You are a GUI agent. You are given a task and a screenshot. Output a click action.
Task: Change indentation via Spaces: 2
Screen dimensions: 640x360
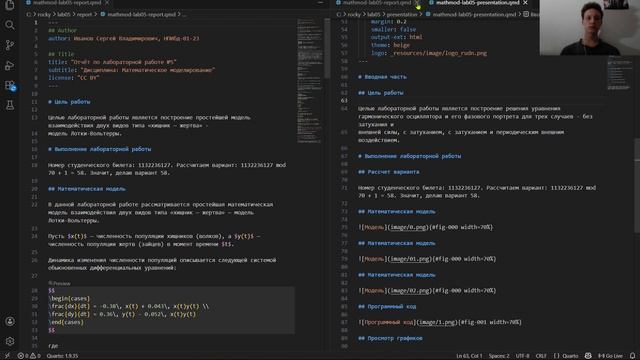point(499,356)
